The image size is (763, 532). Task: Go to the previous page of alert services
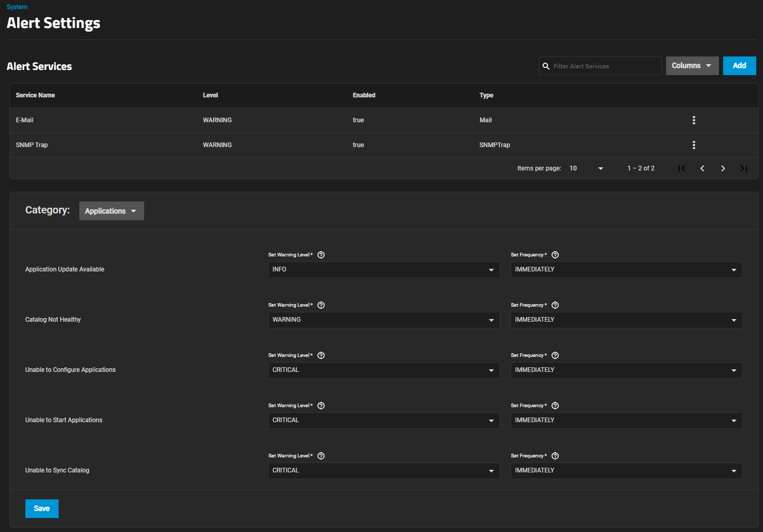702,168
